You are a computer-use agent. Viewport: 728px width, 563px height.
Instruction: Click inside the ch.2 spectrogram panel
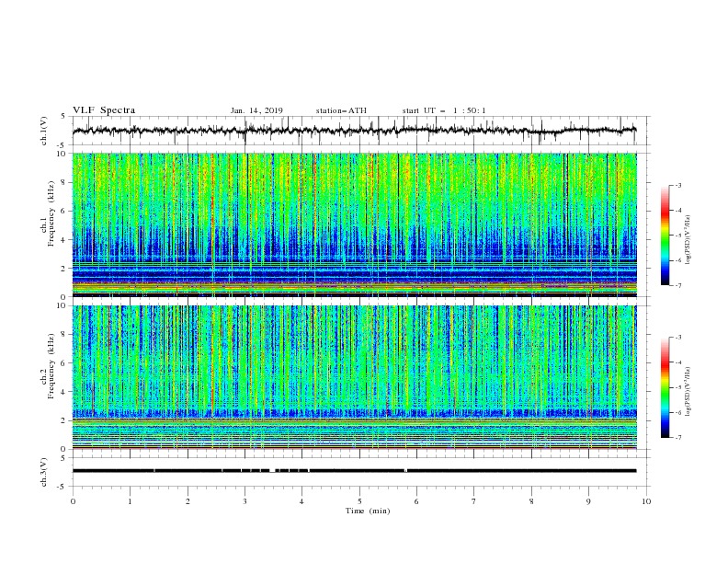[x=354, y=377]
